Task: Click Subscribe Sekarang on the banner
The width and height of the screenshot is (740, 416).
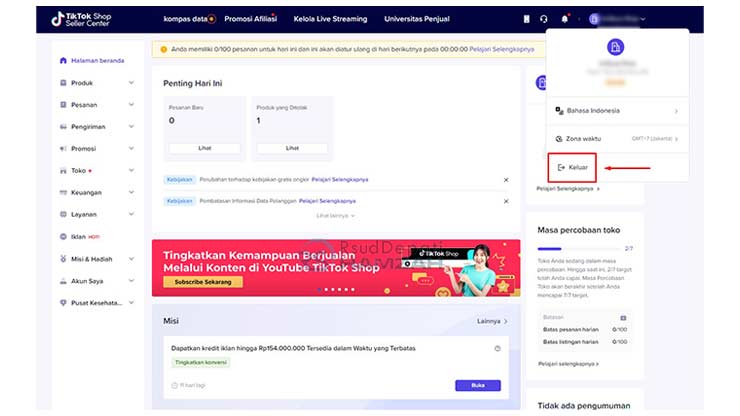Action: pyautogui.click(x=203, y=282)
